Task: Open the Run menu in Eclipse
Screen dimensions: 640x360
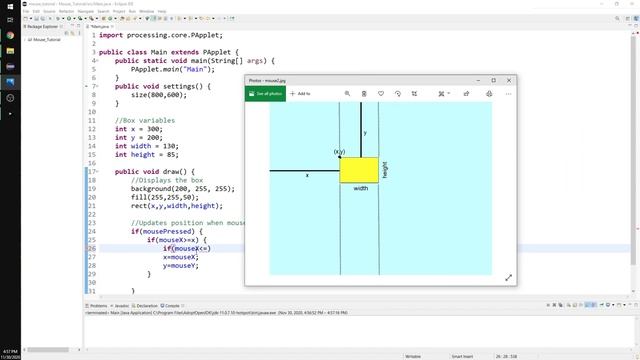Action: (x=132, y=11)
